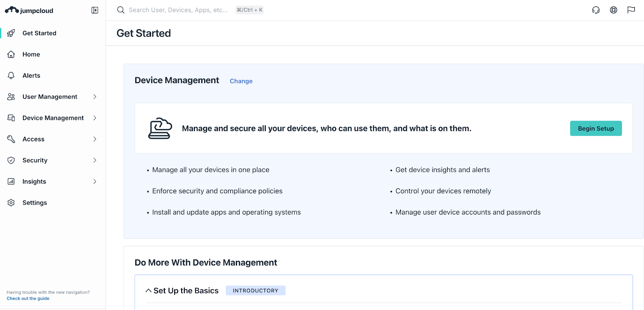Click the Alerts bell icon

click(x=11, y=76)
